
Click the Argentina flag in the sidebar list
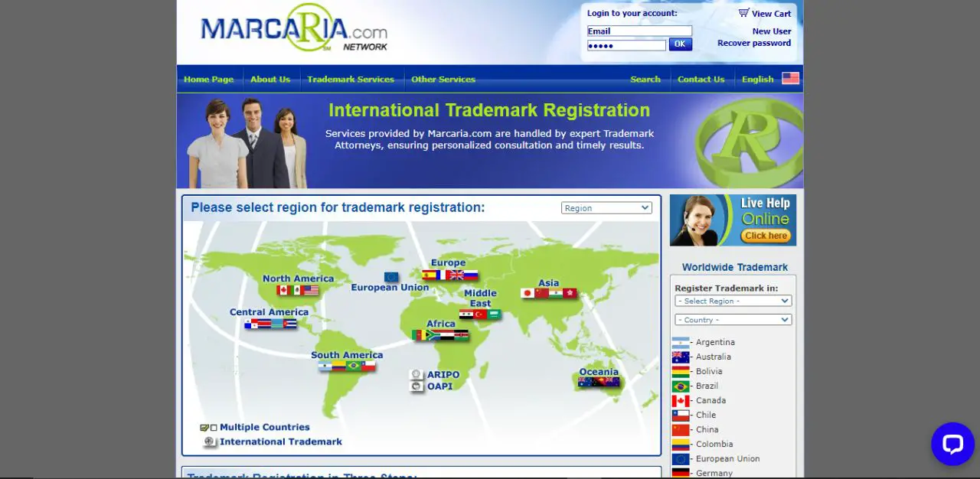(x=681, y=342)
